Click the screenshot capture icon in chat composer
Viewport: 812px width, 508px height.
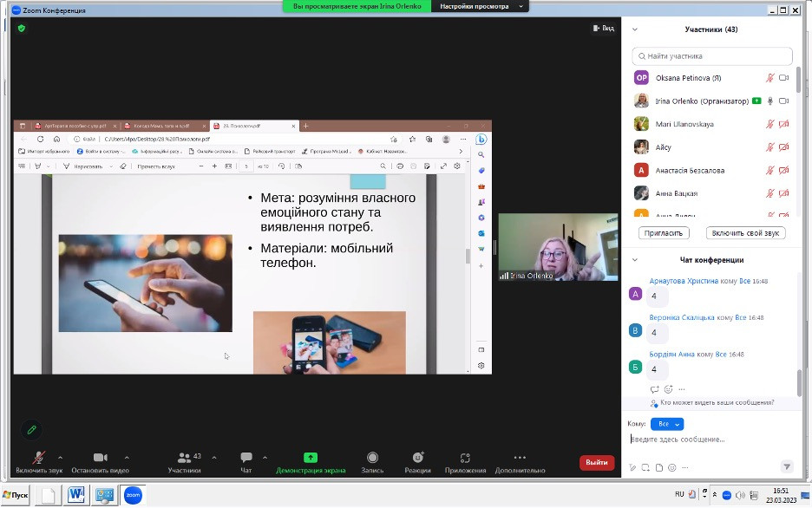pyautogui.click(x=645, y=467)
